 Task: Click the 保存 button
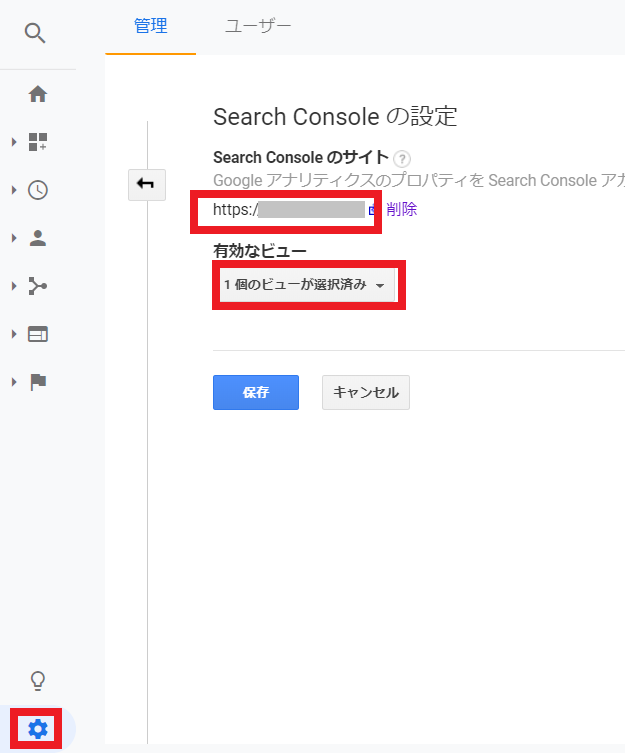(x=256, y=392)
